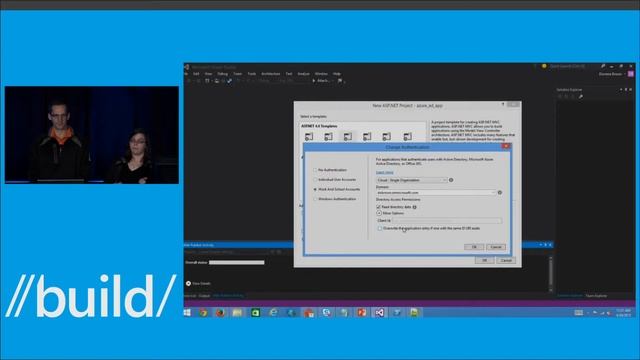Cancel the Change Authentication dialog
This screenshot has width=640, height=360.
pos(496,247)
